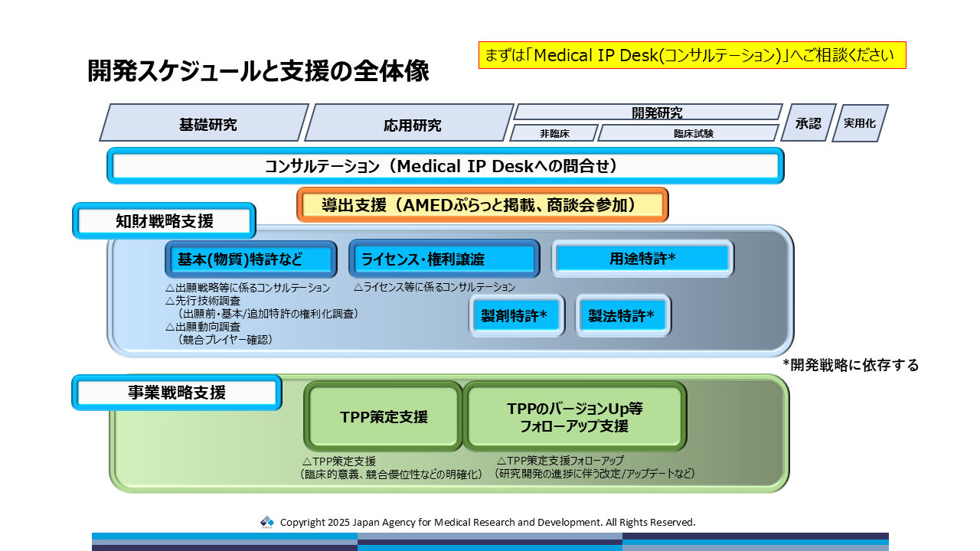Click the text △先行技術調査

[x=203, y=301]
